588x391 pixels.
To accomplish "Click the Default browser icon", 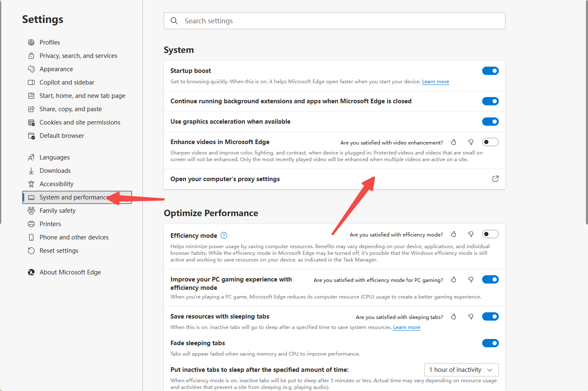I will pos(31,136).
